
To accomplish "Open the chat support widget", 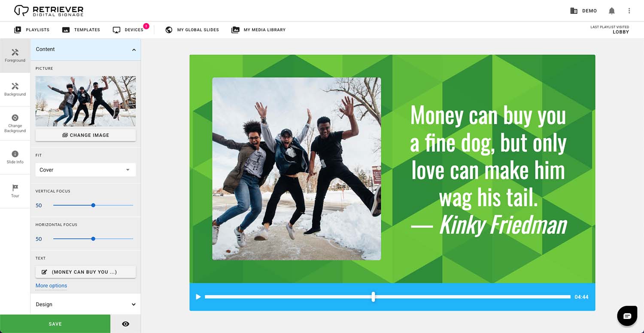I will 627,316.
